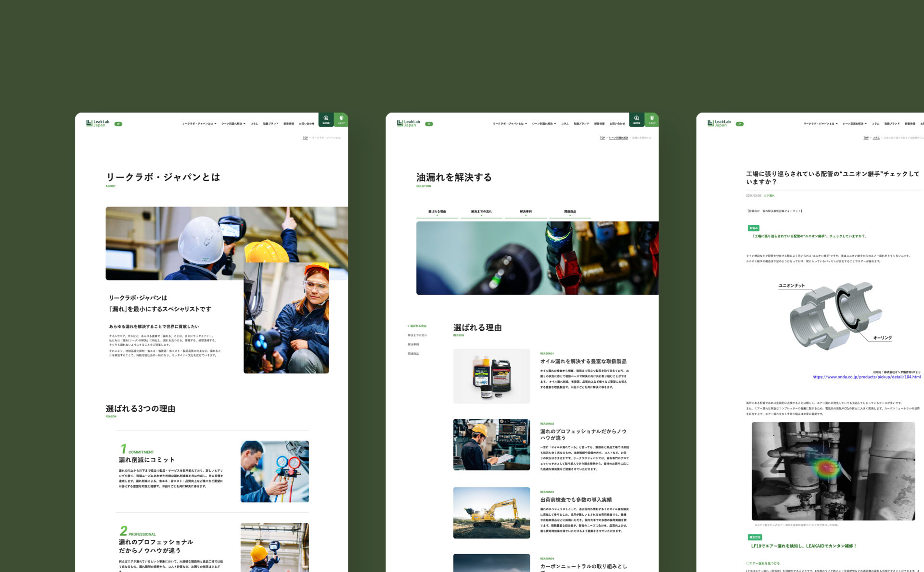
Task: Click TOP breadcrumb in left page
Action: point(305,138)
